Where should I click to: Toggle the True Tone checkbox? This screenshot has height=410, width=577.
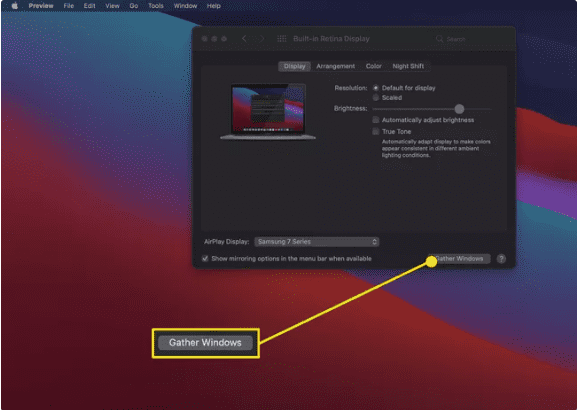[376, 131]
